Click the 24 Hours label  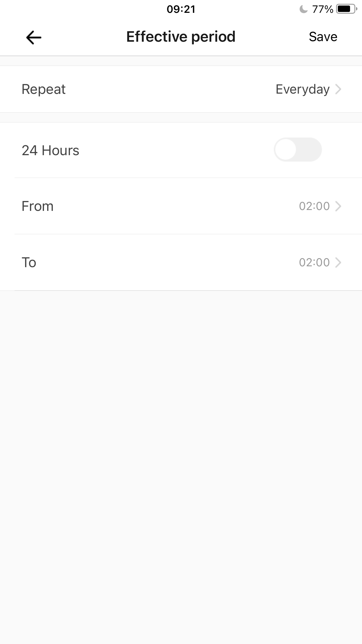coord(50,150)
